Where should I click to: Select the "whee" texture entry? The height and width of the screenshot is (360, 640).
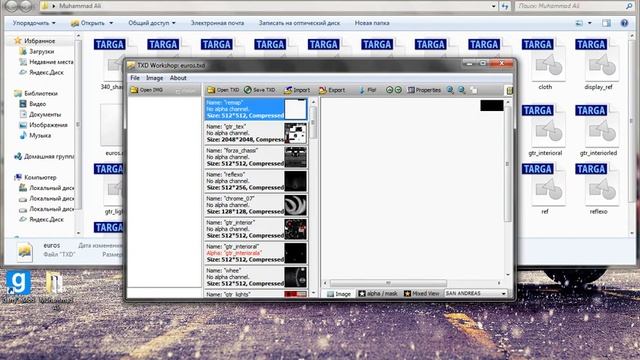[256, 277]
